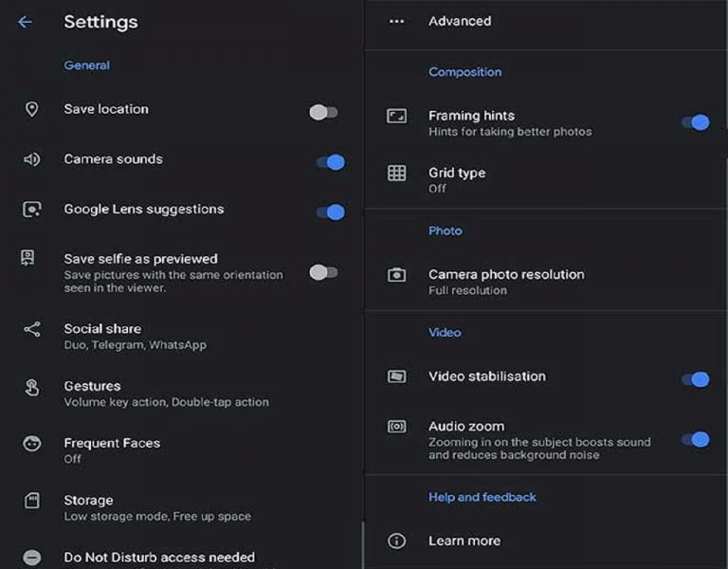Click the Camera photo resolution icon
Screen dimensions: 728x569
point(396,274)
